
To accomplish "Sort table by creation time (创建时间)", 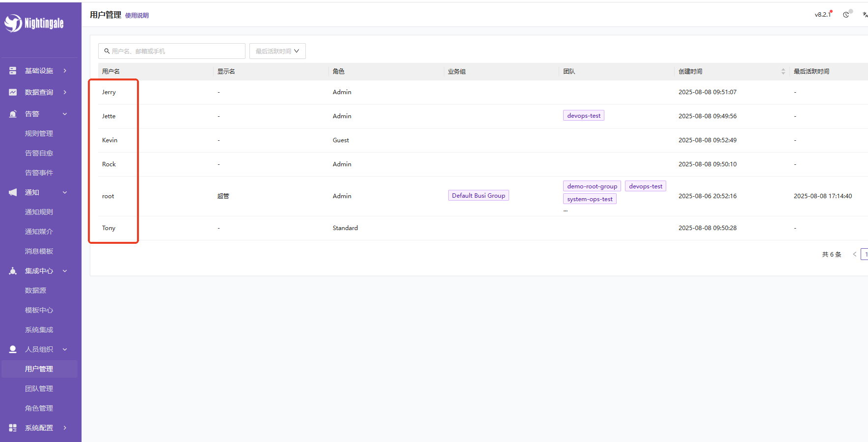I will click(x=783, y=72).
